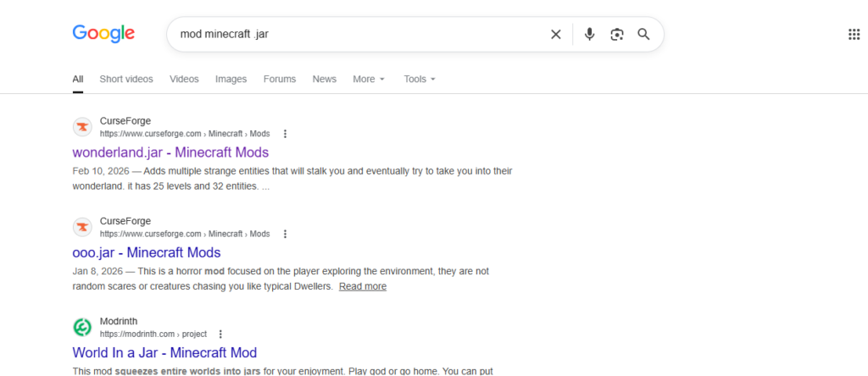The image size is (868, 376).
Task: Open Google Lens image search icon
Action: pyautogui.click(x=617, y=34)
